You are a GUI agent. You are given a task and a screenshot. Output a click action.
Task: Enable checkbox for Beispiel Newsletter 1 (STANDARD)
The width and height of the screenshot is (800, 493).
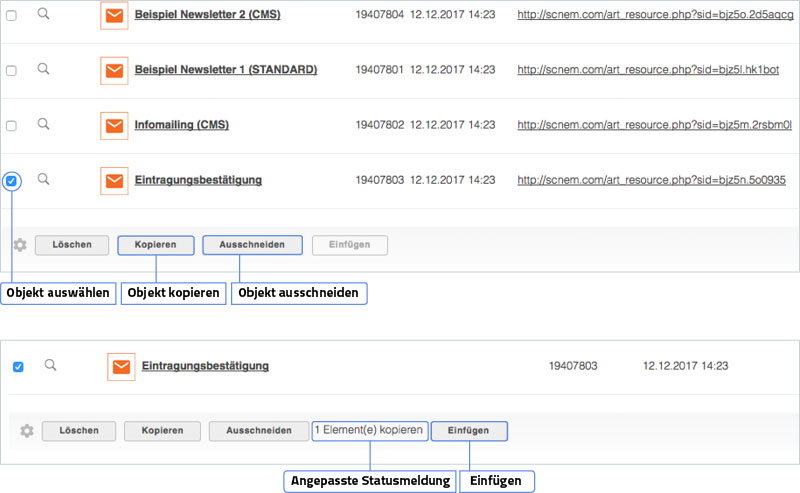(11, 71)
